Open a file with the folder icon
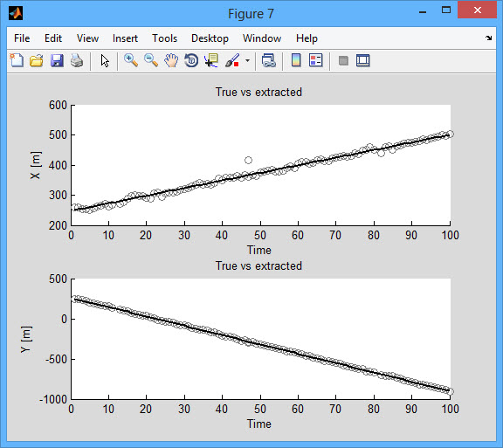The image size is (503, 448). click(37, 60)
